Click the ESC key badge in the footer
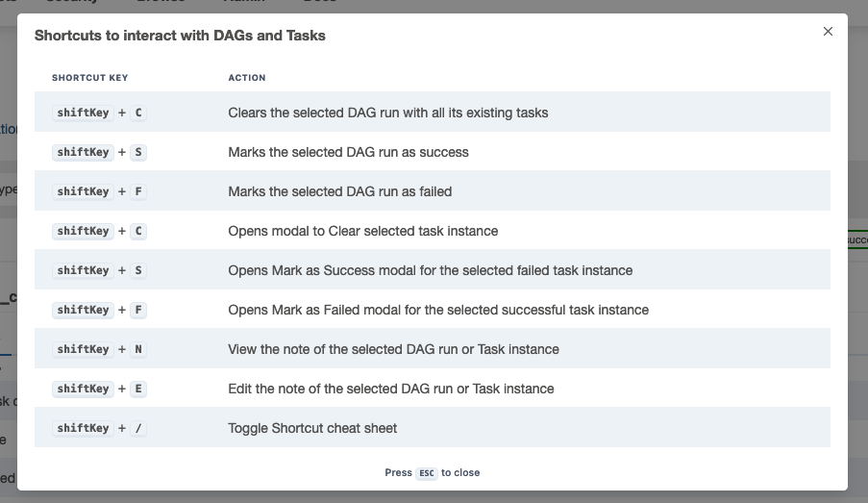The image size is (868, 503). click(x=426, y=473)
